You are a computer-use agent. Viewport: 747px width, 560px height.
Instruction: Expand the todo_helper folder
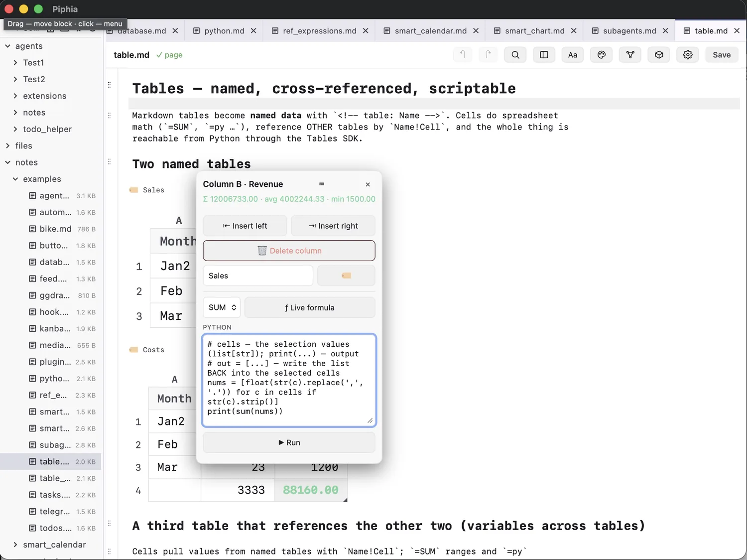click(x=15, y=129)
